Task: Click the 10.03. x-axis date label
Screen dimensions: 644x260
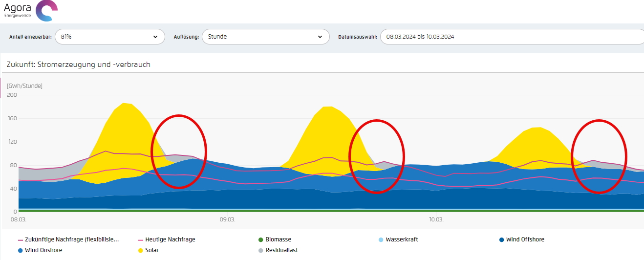Action: click(436, 219)
